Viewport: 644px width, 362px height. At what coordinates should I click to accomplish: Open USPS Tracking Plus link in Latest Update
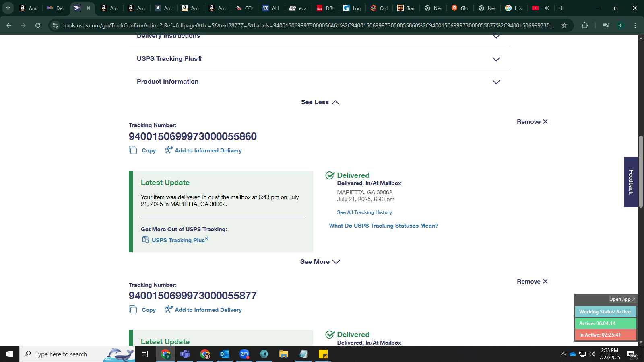(175, 240)
